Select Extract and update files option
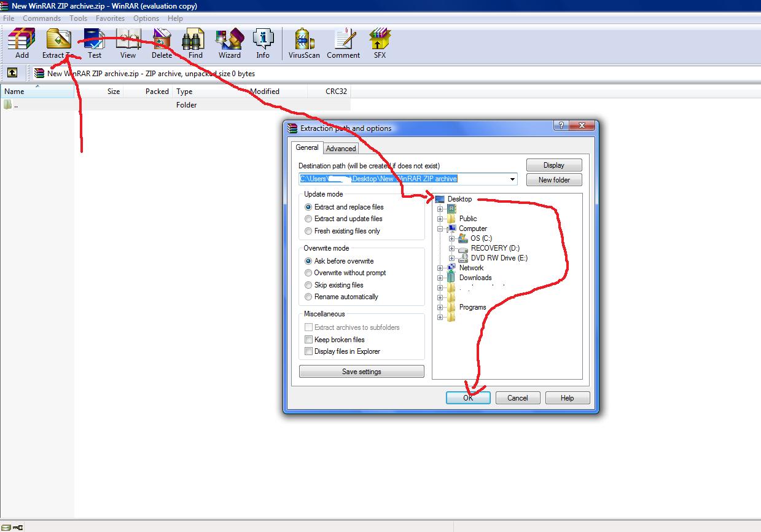This screenshot has width=761, height=532. click(x=309, y=219)
